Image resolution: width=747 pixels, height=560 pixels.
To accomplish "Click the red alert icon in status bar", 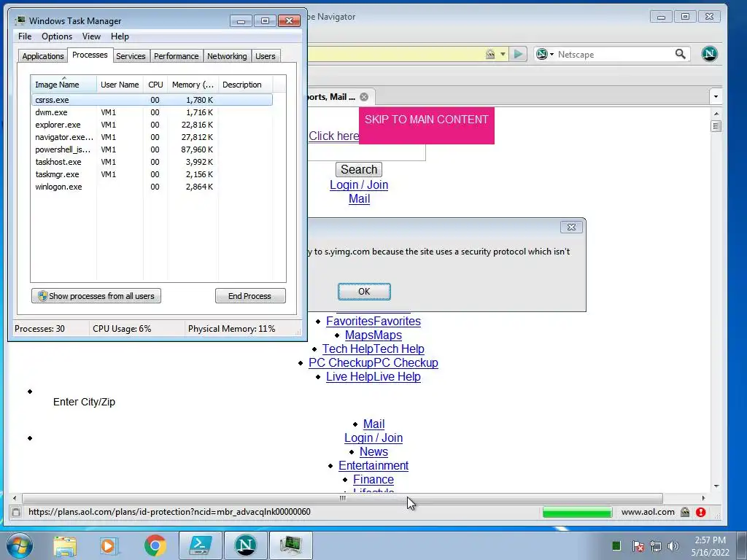I will click(x=700, y=513).
